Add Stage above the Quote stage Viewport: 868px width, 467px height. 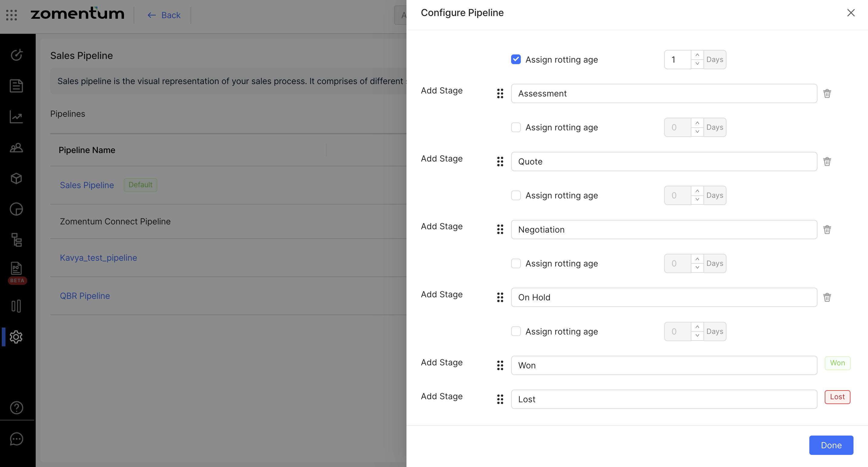[x=442, y=158]
